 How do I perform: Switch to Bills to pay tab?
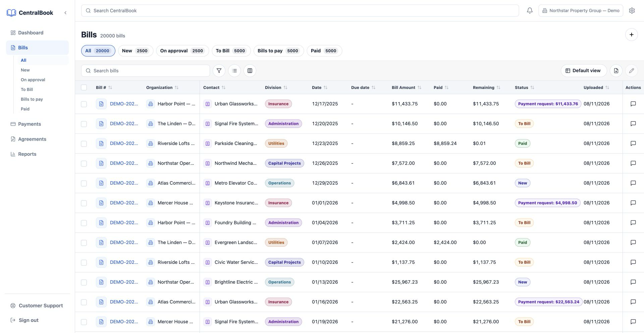[x=278, y=51]
